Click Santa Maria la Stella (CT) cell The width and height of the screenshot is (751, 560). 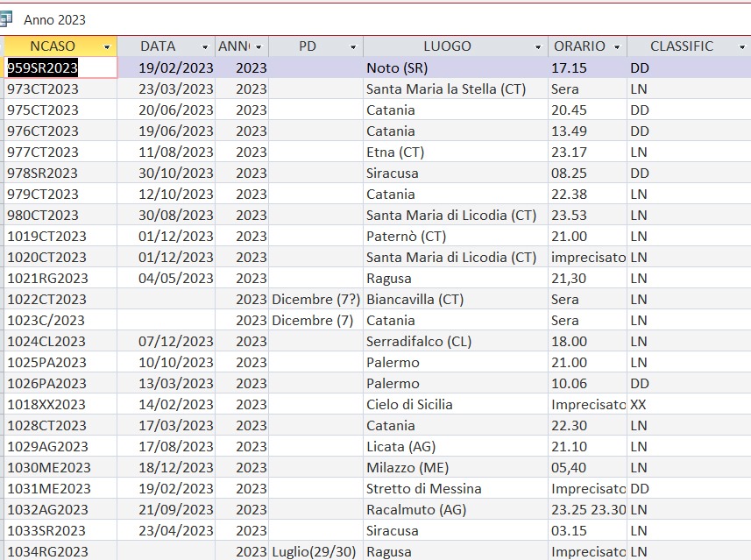click(x=456, y=89)
